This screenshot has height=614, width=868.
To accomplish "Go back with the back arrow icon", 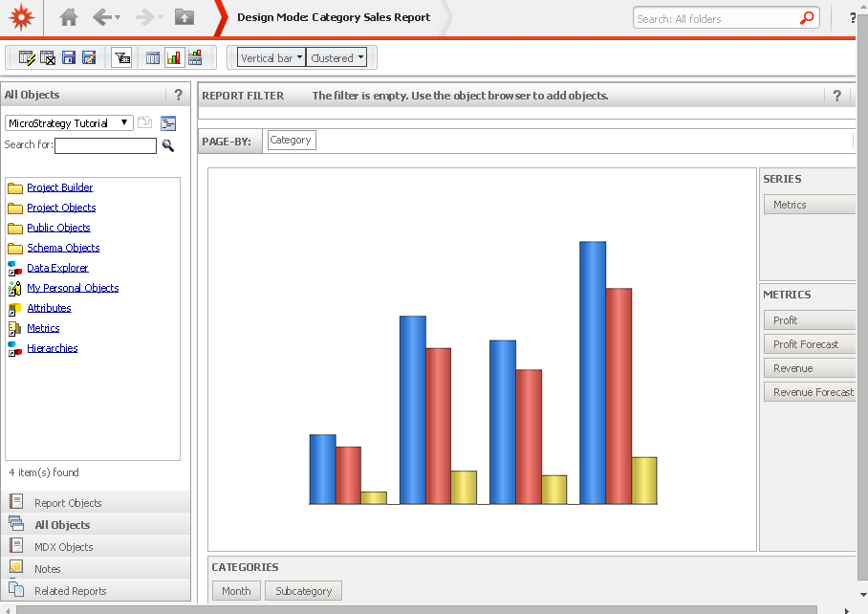I will pos(101,17).
